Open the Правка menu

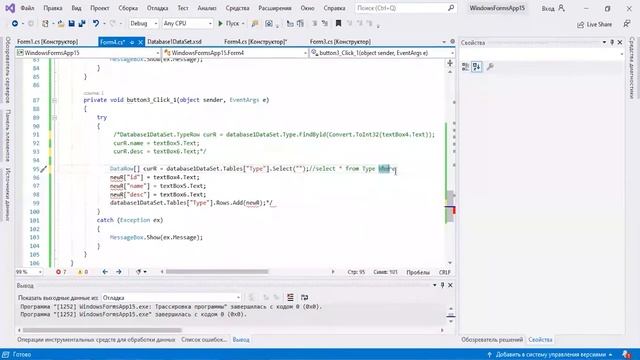pos(53,8)
